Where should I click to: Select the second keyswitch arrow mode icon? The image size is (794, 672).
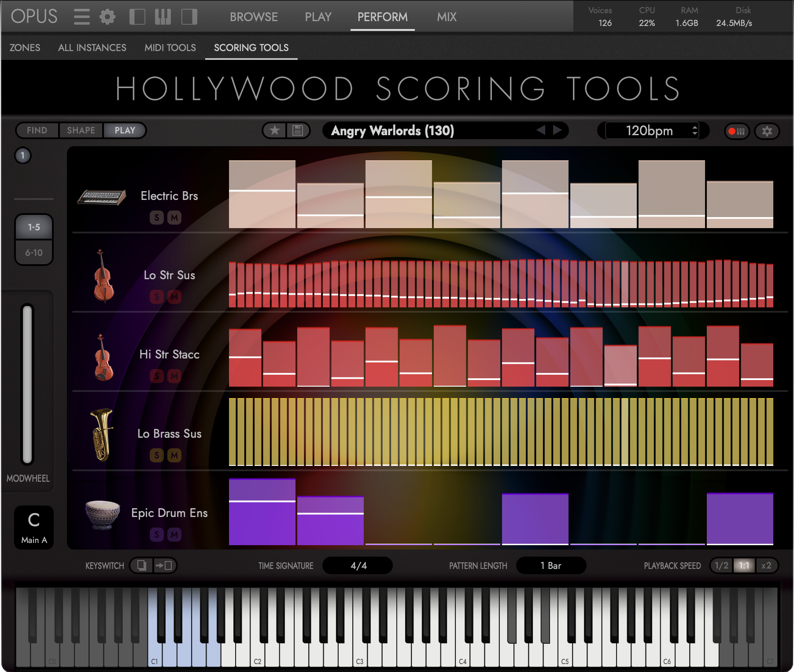[x=165, y=565]
